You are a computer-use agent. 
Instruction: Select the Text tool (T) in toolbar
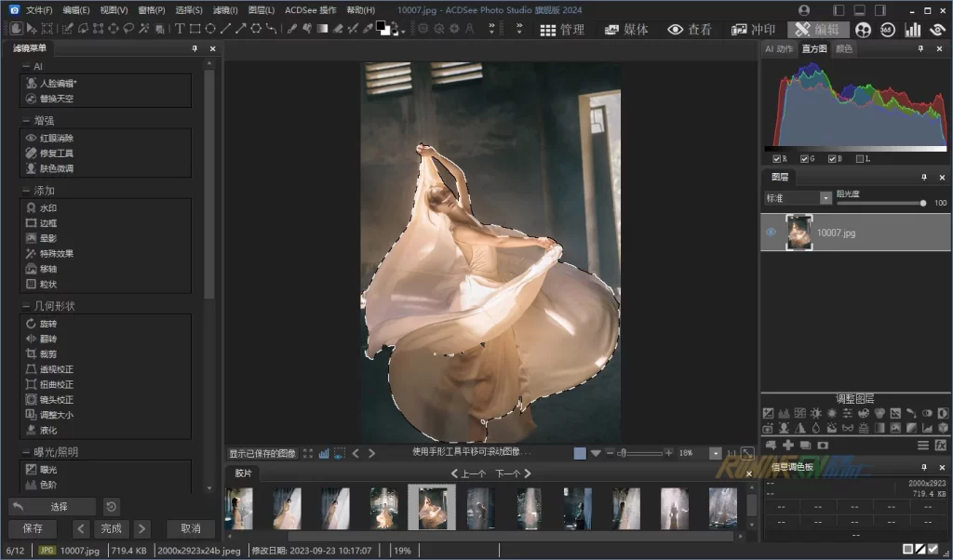(180, 29)
